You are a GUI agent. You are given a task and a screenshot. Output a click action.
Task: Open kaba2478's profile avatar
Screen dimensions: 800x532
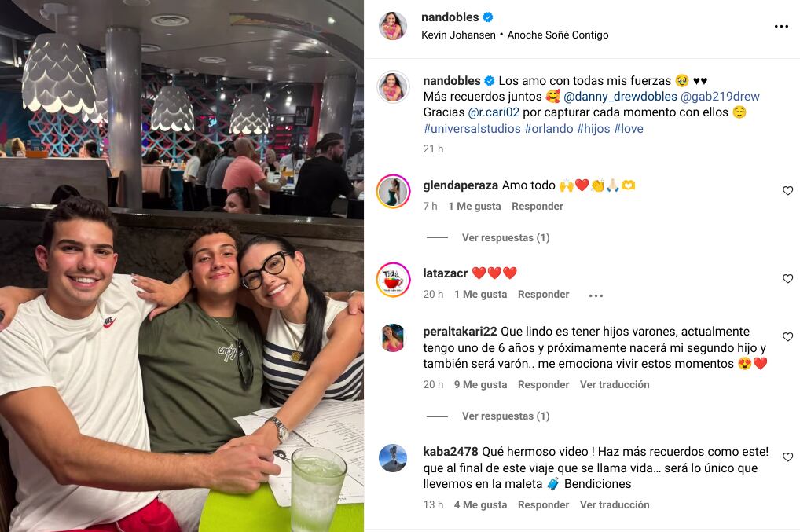pos(393,458)
